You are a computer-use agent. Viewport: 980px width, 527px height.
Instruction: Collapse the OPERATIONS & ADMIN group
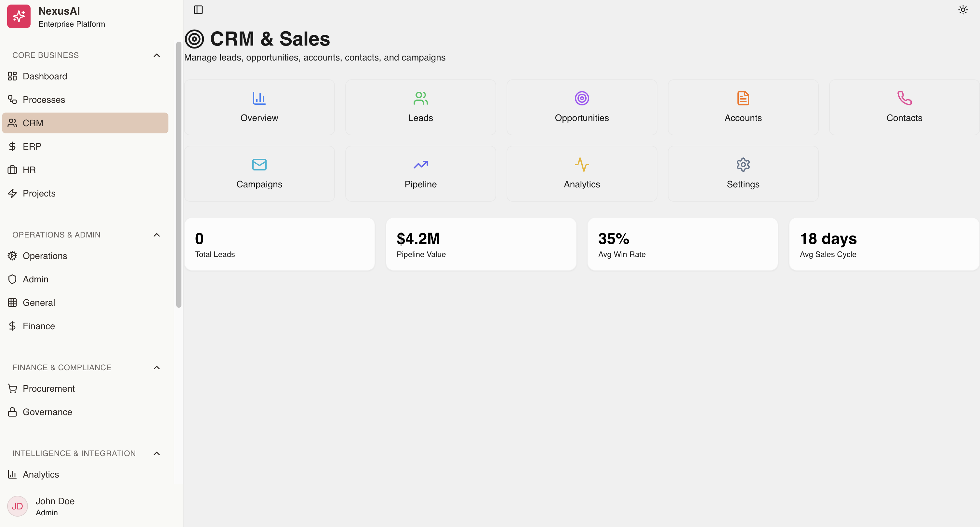pyautogui.click(x=156, y=235)
